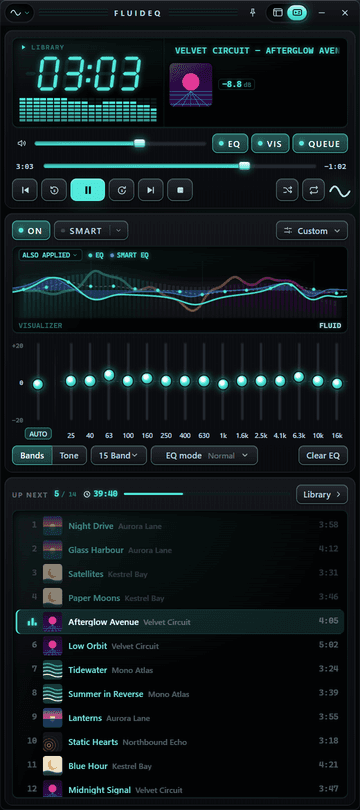Toggle the VIS panel button
The height and width of the screenshot is (810, 360).
pyautogui.click(x=270, y=144)
